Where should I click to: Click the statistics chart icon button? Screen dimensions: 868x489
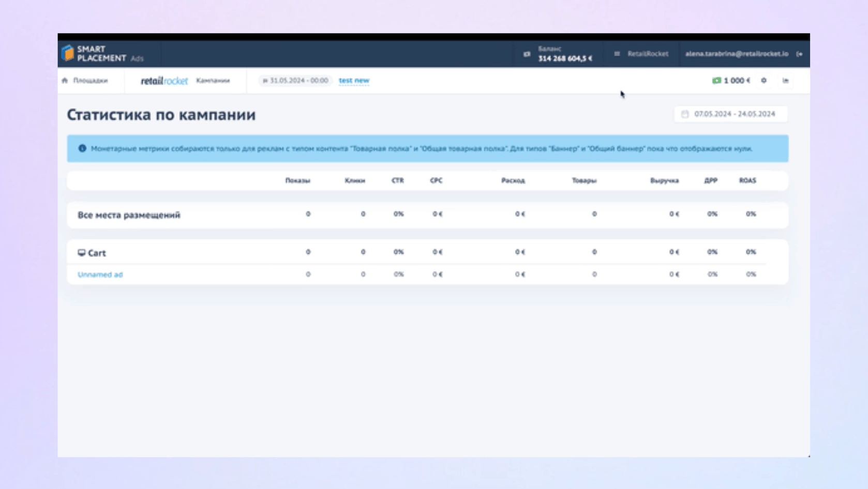point(785,81)
